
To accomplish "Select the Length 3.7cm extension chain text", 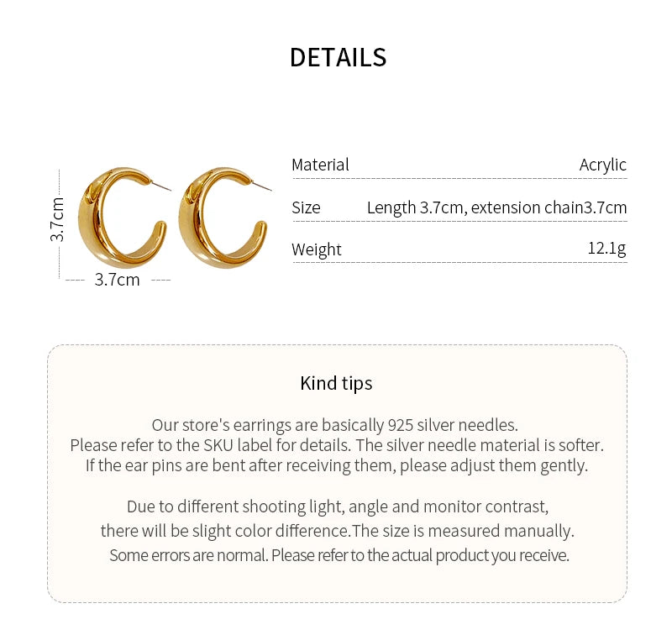I will (x=496, y=207).
